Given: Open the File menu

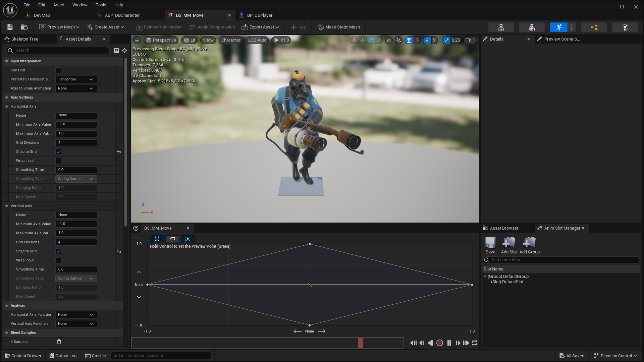Looking at the screenshot, I should point(27,5).
